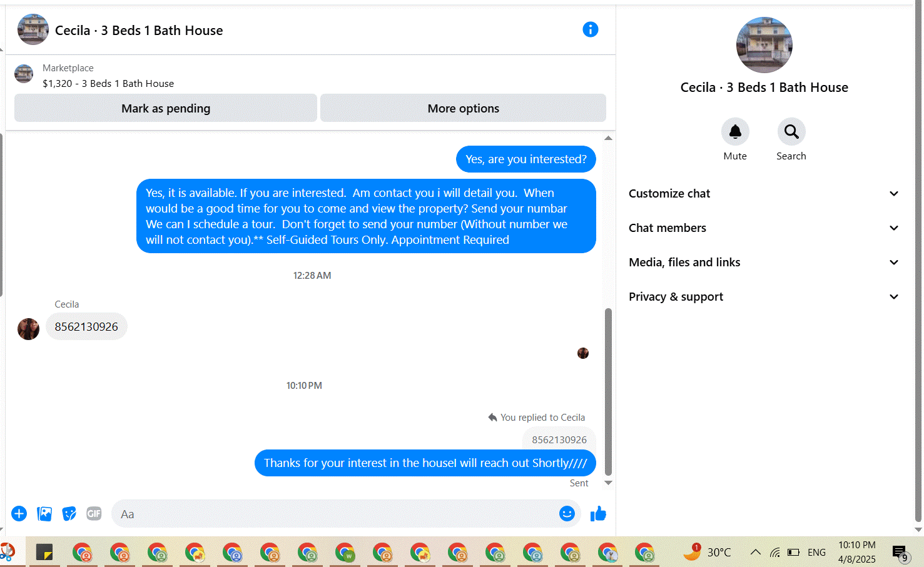Open more actions with the plus icon
924x567 pixels.
[x=19, y=514]
